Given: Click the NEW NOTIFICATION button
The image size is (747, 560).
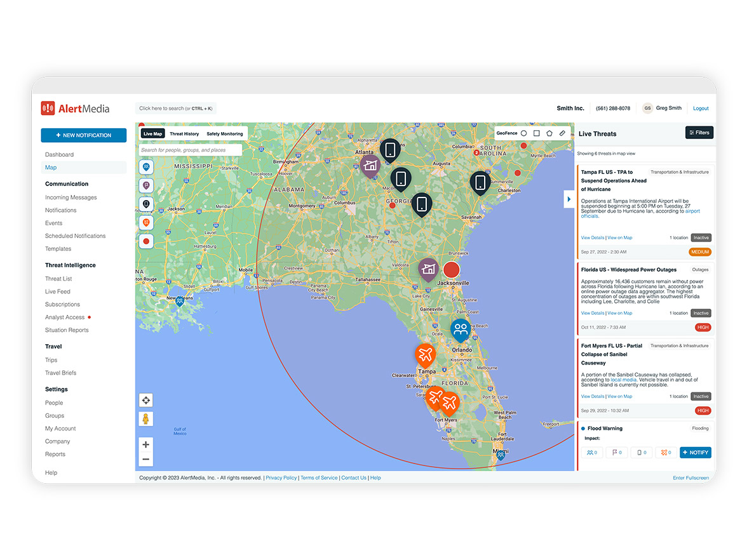Looking at the screenshot, I should point(84,135).
